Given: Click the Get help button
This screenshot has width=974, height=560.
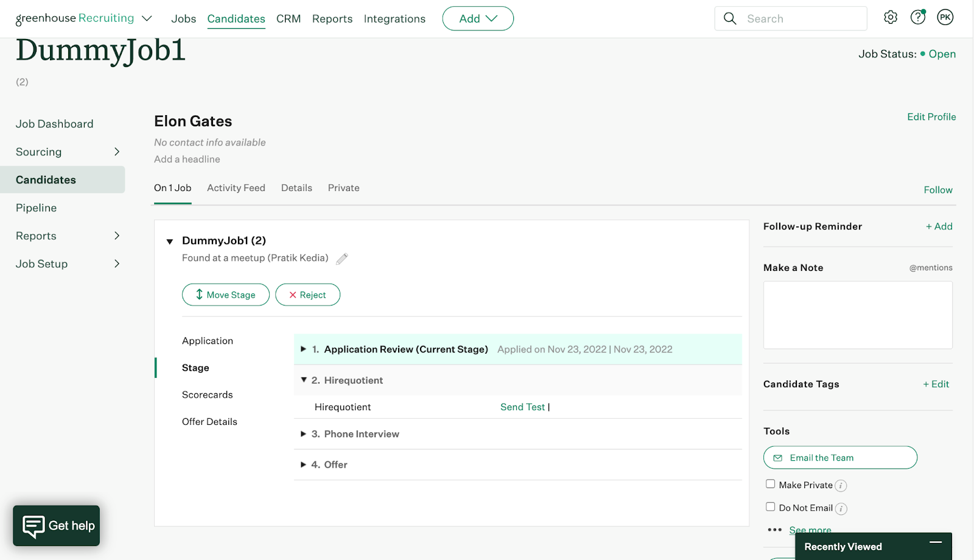Looking at the screenshot, I should tap(56, 526).
